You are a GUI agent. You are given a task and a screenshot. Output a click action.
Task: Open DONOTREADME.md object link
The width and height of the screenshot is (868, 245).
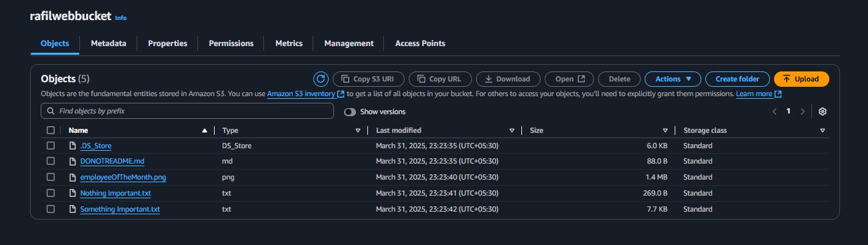click(112, 162)
